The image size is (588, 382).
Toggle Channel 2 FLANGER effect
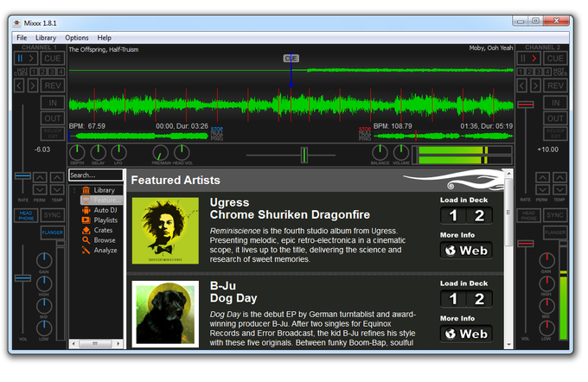pos(555,232)
